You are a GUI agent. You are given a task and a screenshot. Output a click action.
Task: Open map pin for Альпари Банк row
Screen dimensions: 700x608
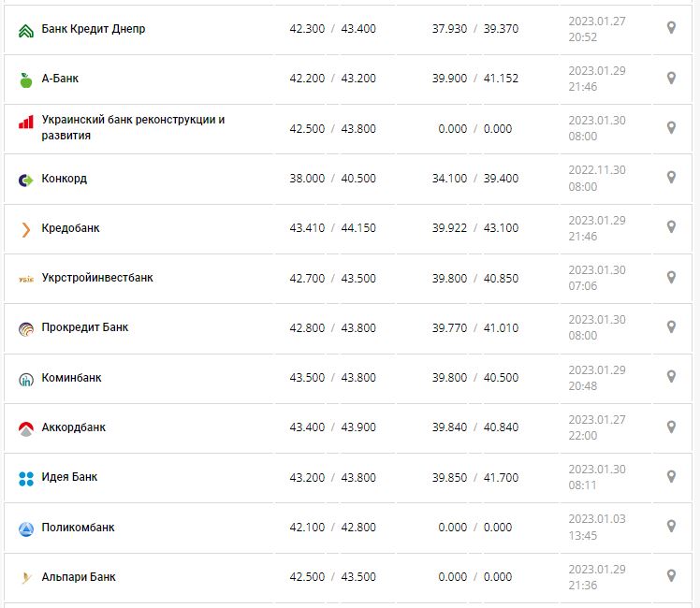671,576
